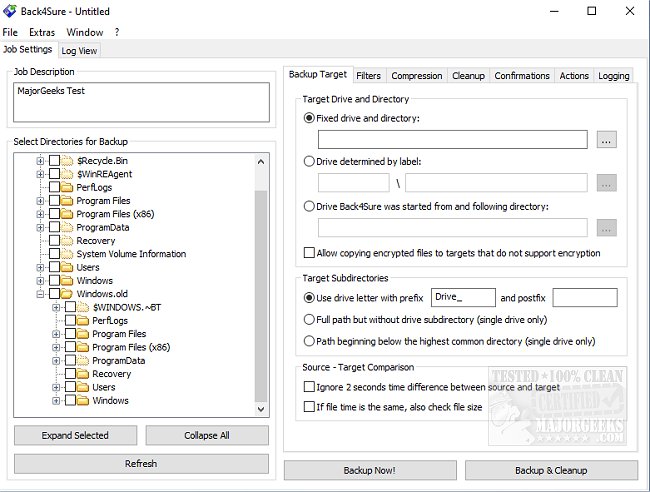Enable allow copying encrypted files option
Viewport: 650px width, 492px height.
point(309,253)
